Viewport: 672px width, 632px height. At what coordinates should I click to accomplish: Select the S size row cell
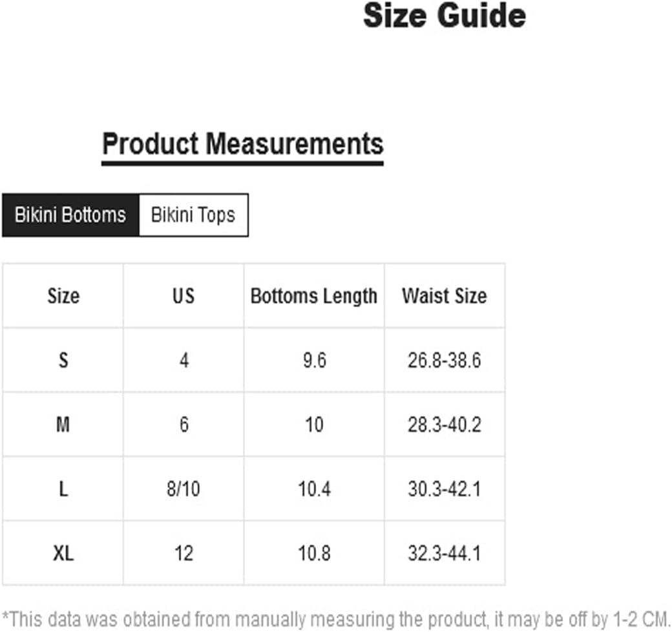[63, 360]
